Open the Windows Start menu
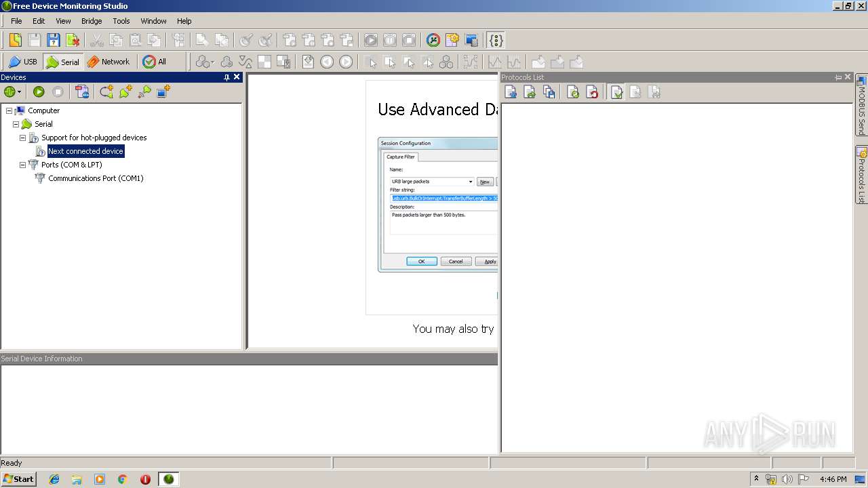The image size is (868, 488). point(18,479)
